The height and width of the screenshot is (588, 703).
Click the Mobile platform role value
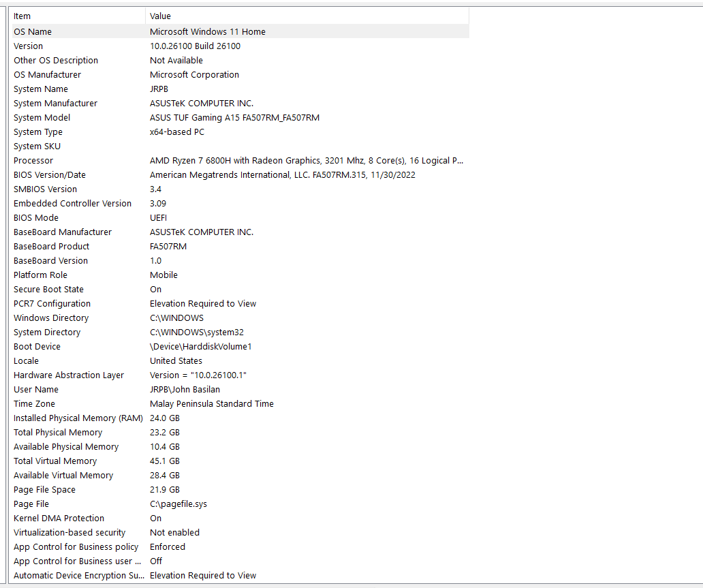tap(163, 275)
